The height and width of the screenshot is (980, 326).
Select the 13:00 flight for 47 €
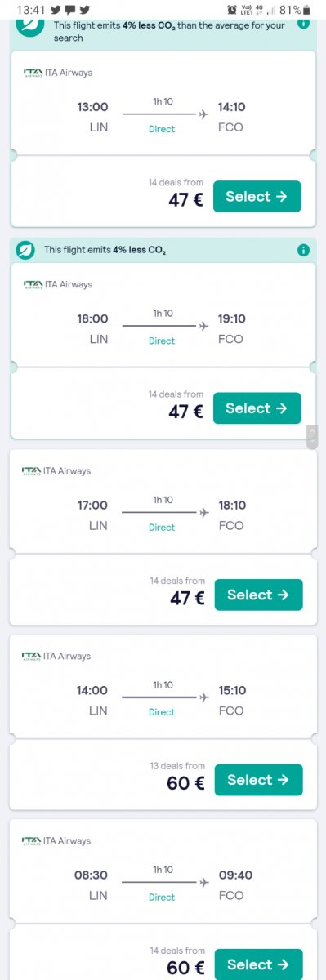tap(257, 196)
